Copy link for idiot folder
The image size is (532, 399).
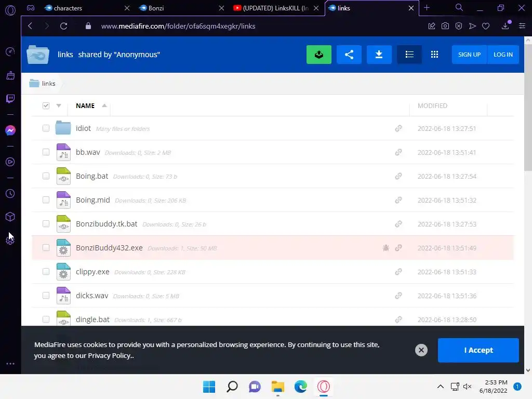point(398,128)
